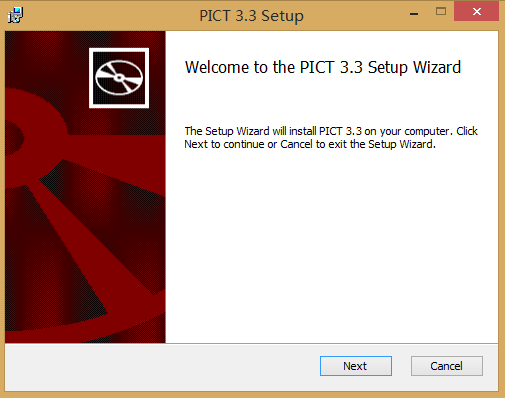The image size is (505, 398).
Task: Click the disc icon in the banner
Action: [119, 78]
